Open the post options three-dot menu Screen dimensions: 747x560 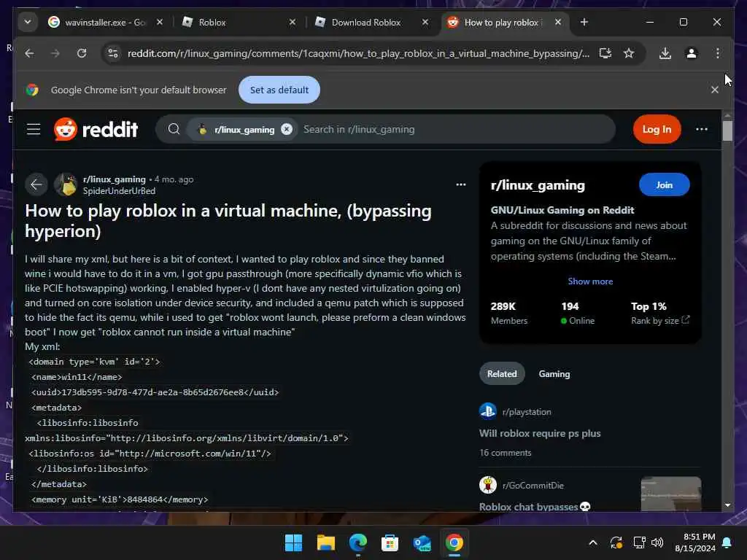461,184
